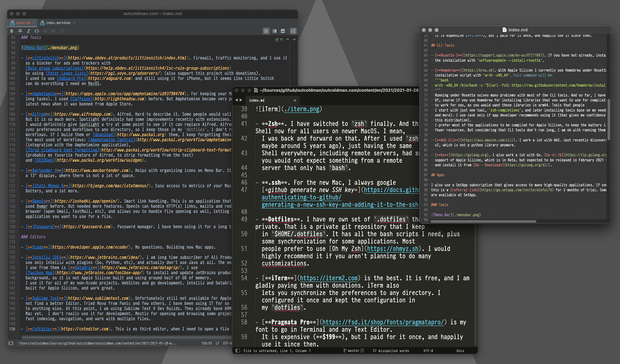This screenshot has width=620, height=364.
Task: Click iterm2.com link in Sublime editor
Action: (329, 278)
